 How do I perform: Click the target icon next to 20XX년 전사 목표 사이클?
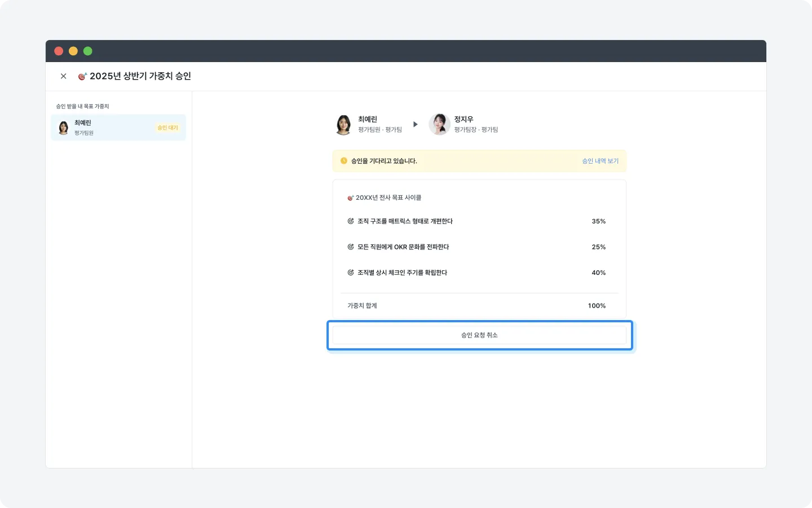coord(350,198)
